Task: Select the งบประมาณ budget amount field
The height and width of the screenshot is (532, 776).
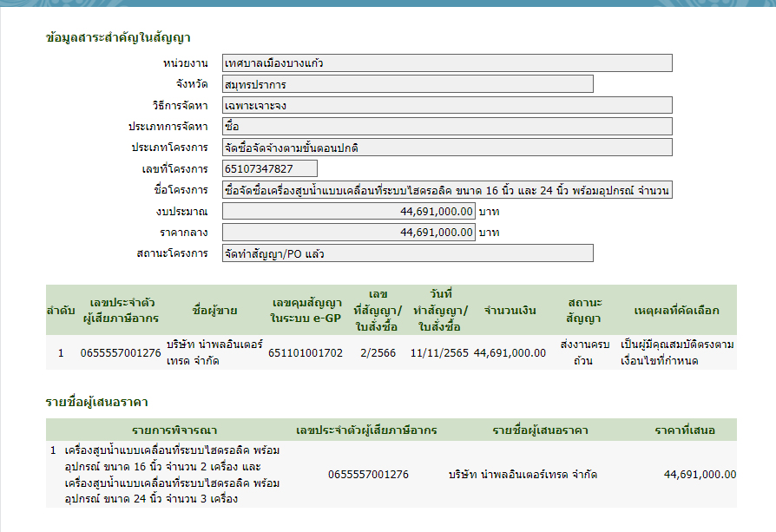Action: [x=348, y=211]
